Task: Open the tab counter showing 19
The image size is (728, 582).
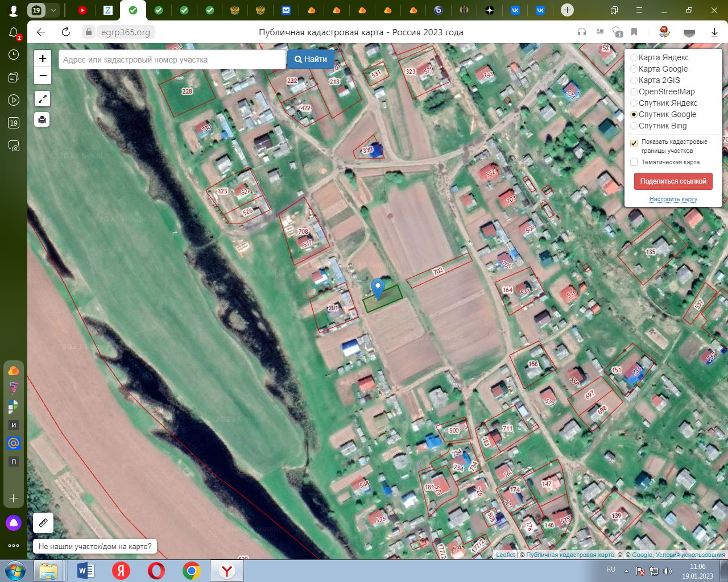Action: [x=36, y=10]
